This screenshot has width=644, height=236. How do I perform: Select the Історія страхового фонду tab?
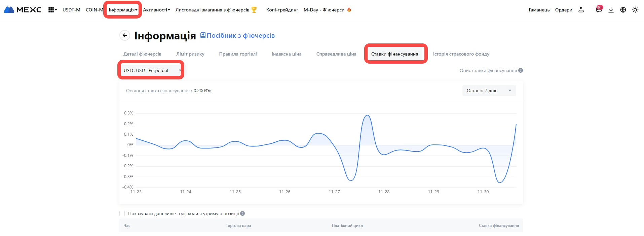tap(461, 54)
